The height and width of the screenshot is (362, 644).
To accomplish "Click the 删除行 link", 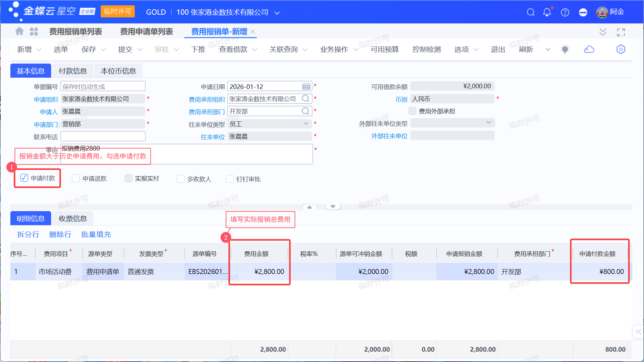I will (x=60, y=234).
